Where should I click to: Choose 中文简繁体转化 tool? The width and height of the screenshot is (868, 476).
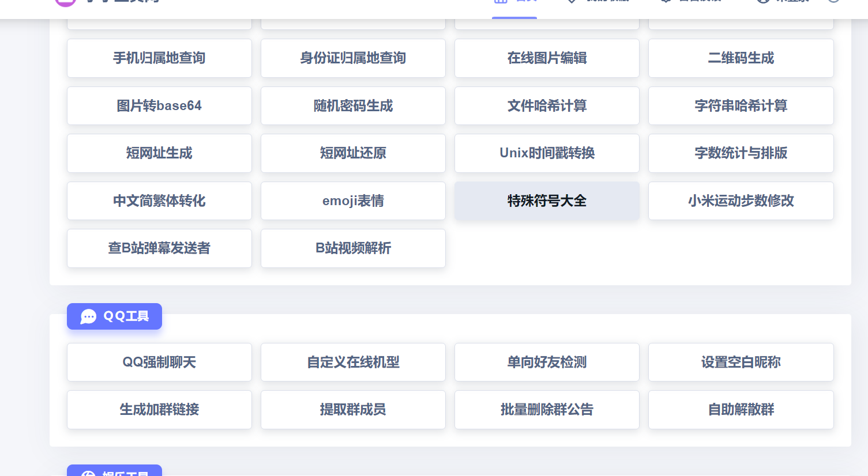click(x=159, y=201)
